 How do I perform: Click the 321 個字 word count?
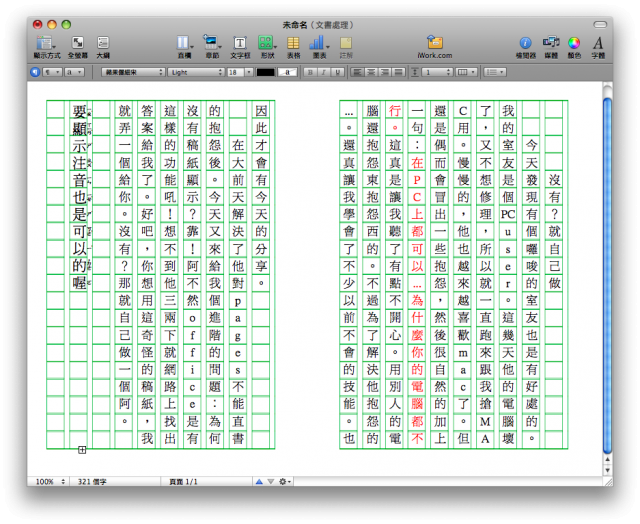(92, 482)
